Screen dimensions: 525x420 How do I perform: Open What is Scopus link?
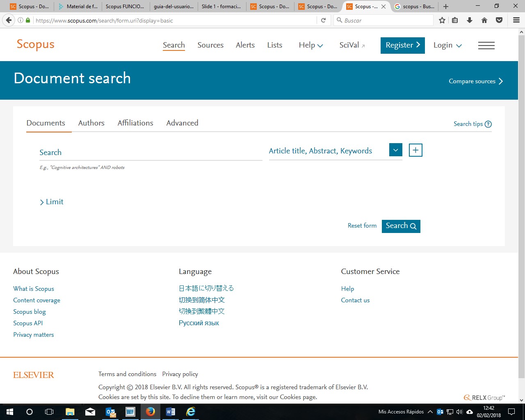[x=34, y=289]
